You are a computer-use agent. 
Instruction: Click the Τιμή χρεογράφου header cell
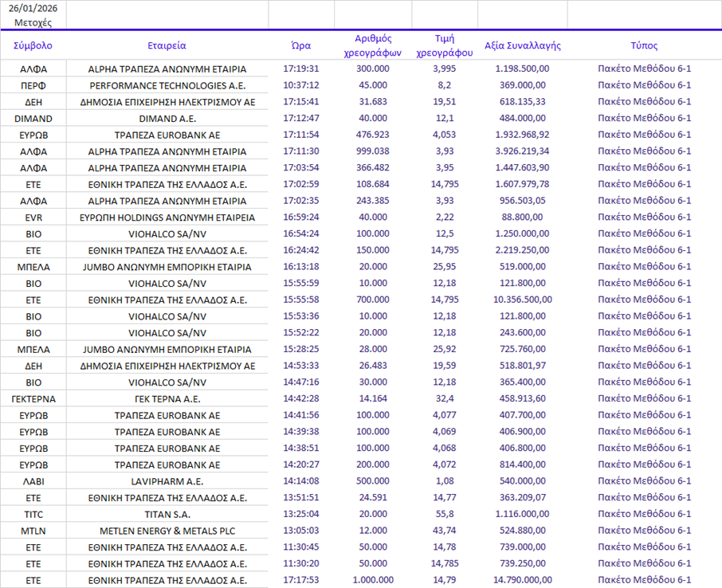444,45
